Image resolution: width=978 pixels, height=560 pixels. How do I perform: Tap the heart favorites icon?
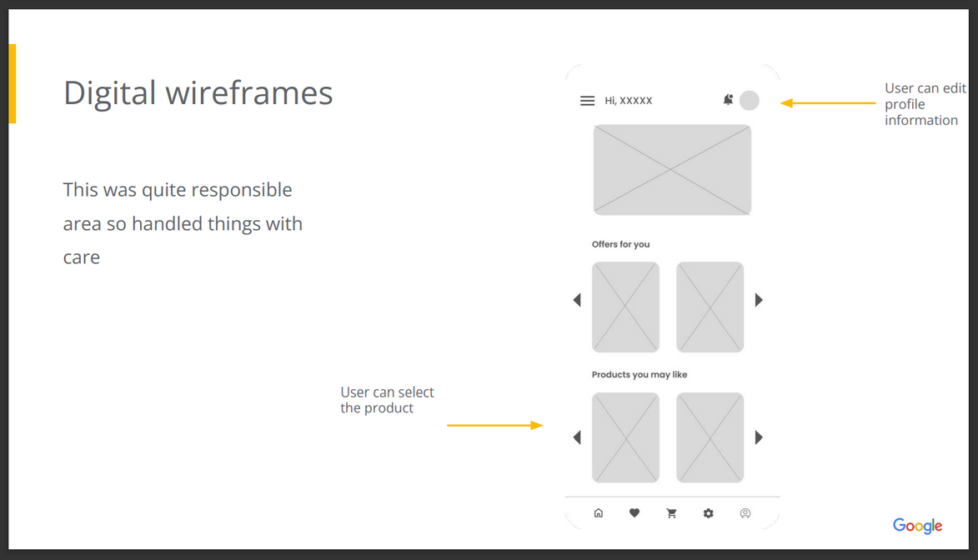pos(634,513)
